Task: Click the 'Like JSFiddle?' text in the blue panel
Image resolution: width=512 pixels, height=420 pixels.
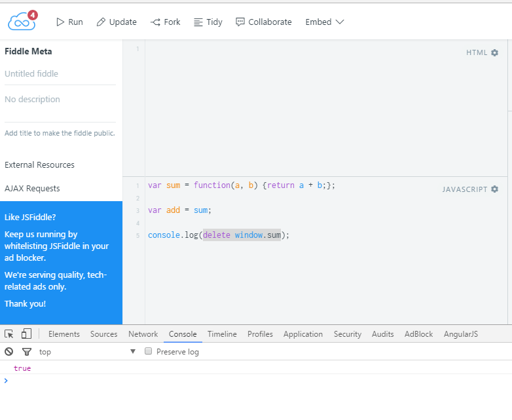Action: (x=30, y=218)
